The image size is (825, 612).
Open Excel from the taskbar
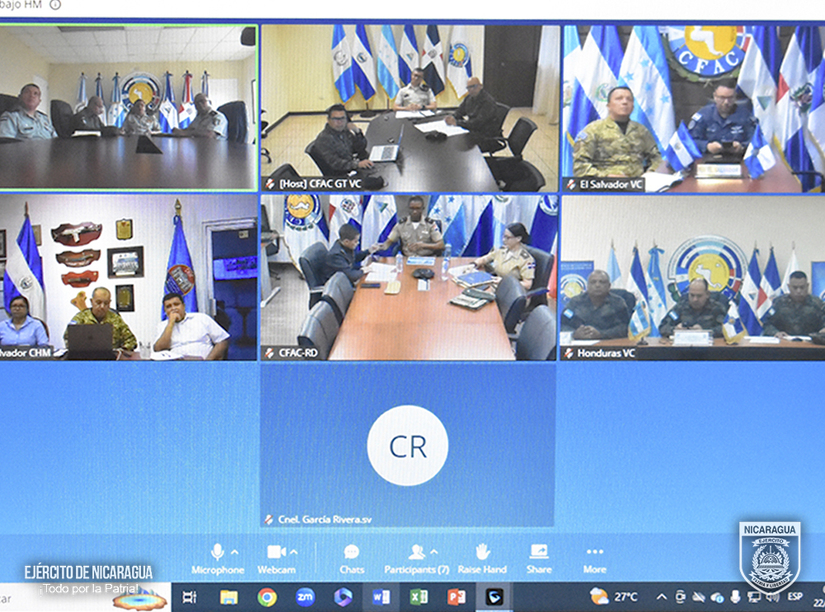(419, 597)
